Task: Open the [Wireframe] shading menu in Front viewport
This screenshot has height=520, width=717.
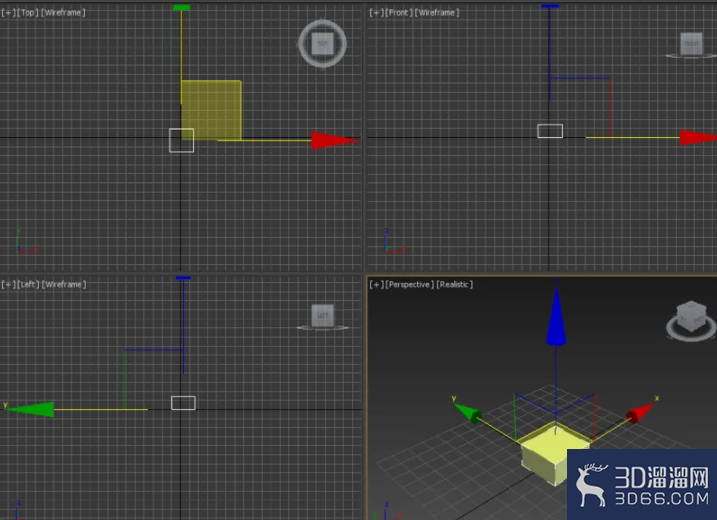Action: 437,13
